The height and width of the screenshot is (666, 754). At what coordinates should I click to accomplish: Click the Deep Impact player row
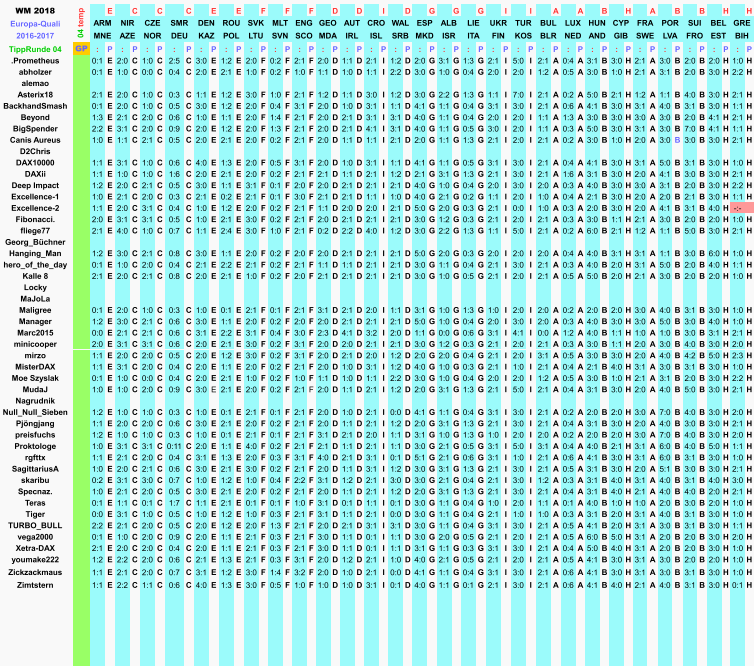click(36, 185)
